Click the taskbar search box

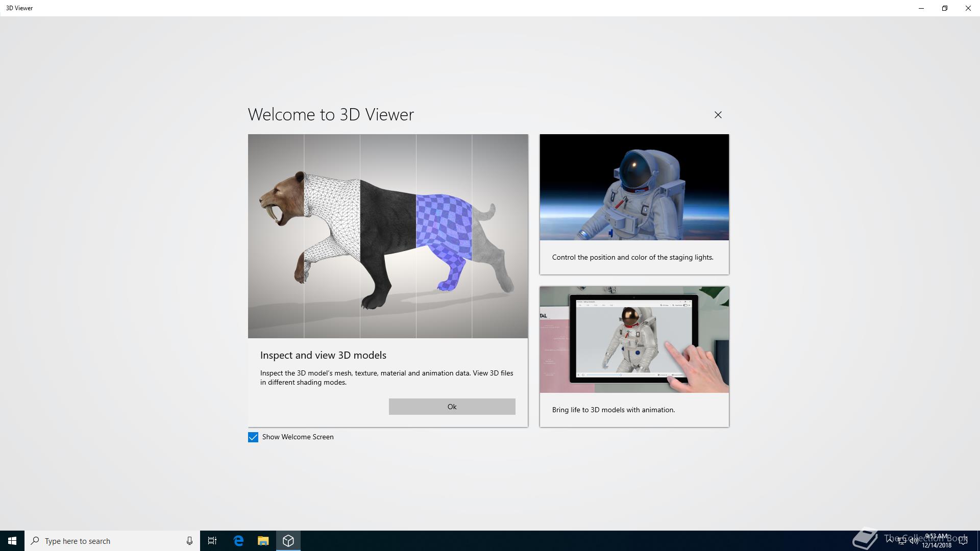click(107, 541)
